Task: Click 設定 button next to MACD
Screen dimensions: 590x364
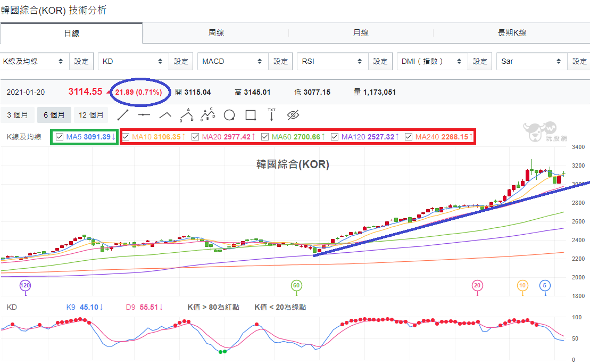Action: click(x=281, y=61)
